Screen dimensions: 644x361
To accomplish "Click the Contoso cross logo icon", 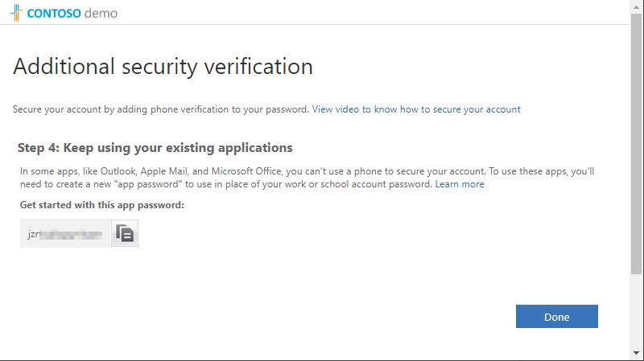I will pyautogui.click(x=16, y=13).
